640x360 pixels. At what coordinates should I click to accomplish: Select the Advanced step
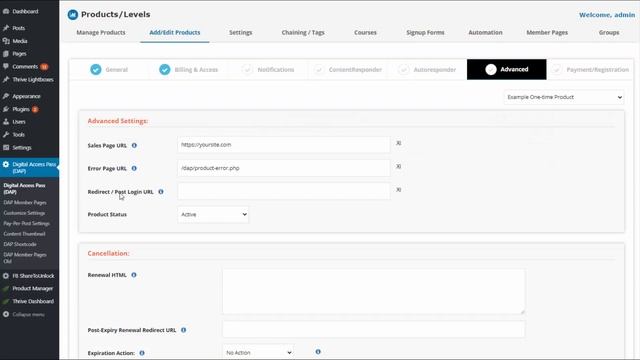coord(507,69)
